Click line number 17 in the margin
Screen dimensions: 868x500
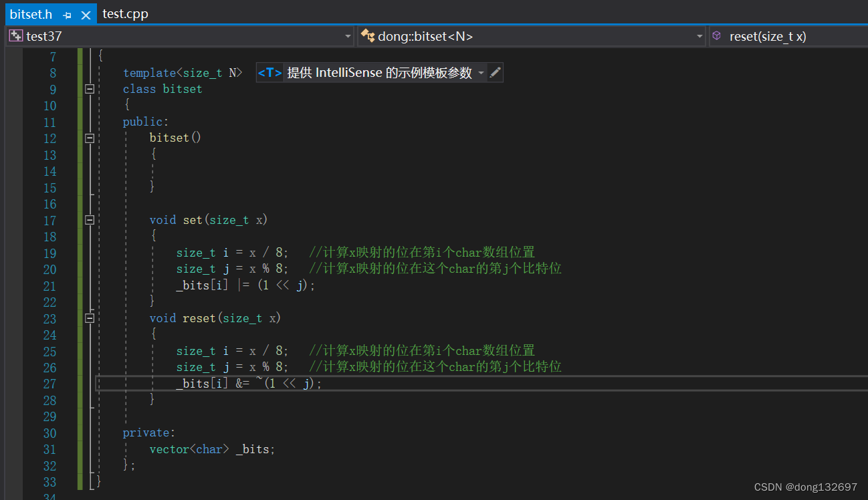(49, 220)
